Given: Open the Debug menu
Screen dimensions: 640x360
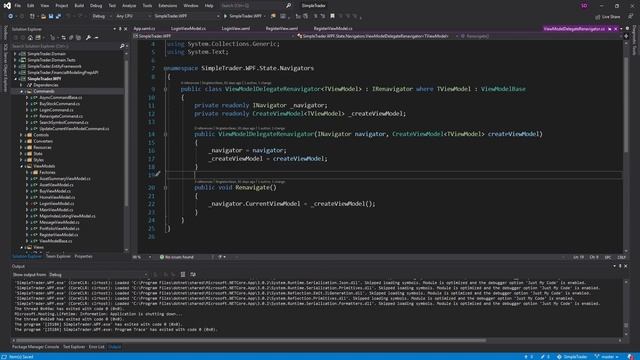Looking at the screenshot, I should point(96,6).
